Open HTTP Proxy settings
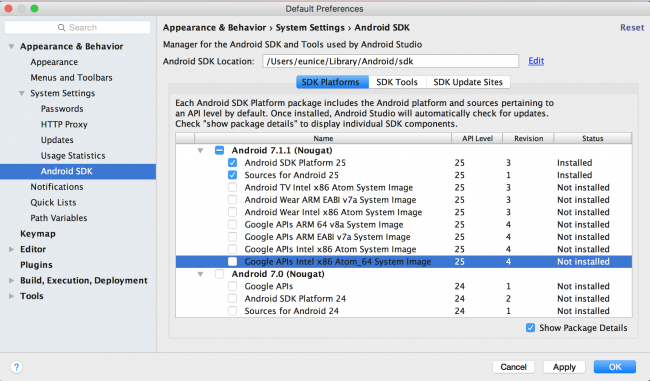This screenshot has height=381, width=650. [x=64, y=124]
